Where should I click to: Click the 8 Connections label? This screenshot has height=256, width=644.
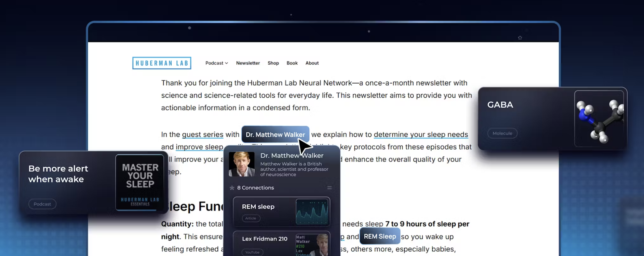click(255, 188)
